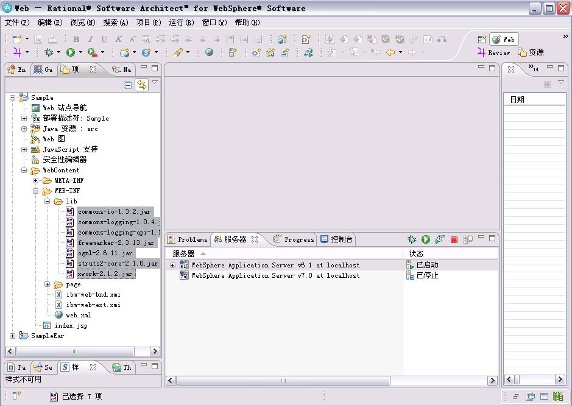Click the New wizard toolbar icon

click(17, 39)
